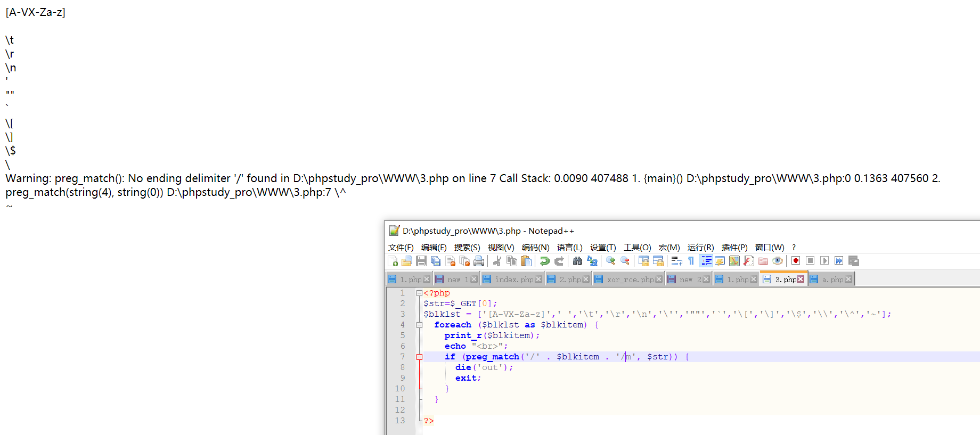
Task: Open the ? help menu
Action: click(x=794, y=248)
